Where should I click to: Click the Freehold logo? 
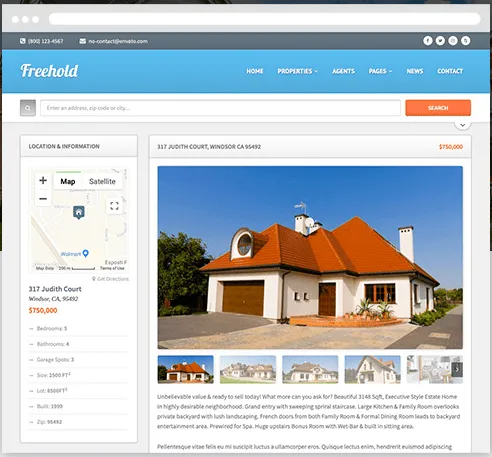point(49,71)
